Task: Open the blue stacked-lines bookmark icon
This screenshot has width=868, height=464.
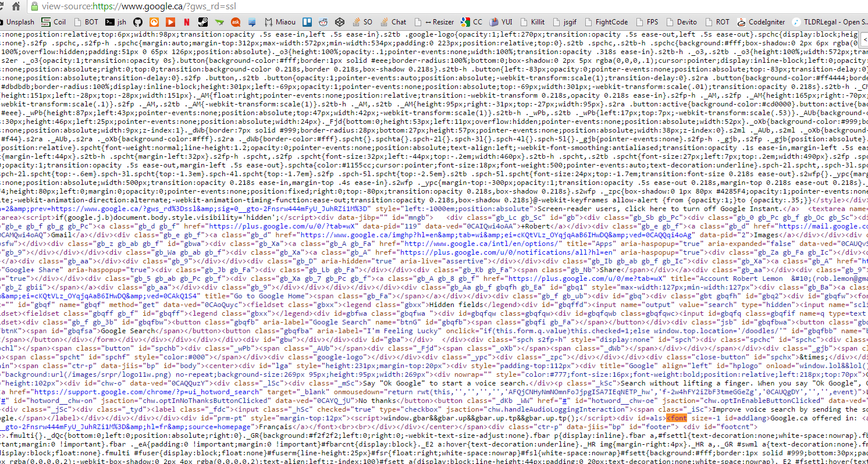Action: coord(252,22)
